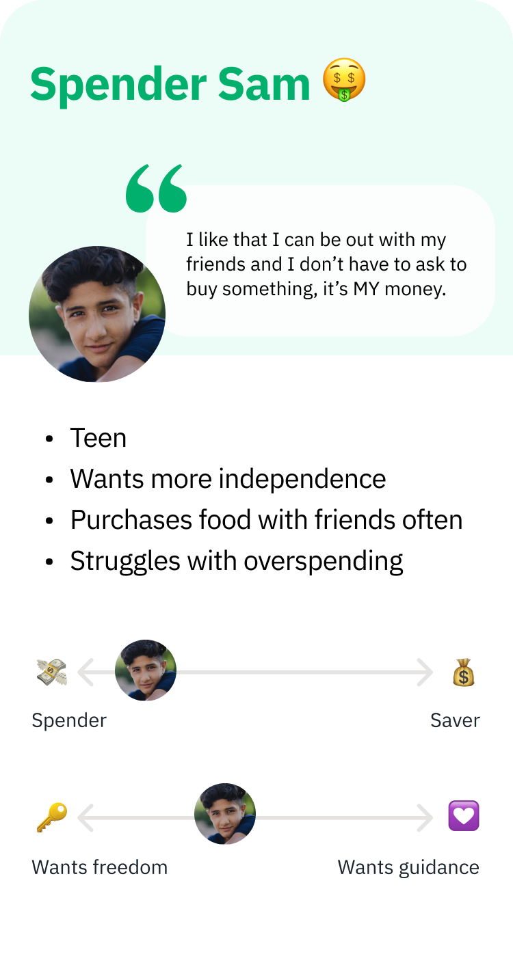Click the Purchases food with friends often bullet
The image size is (513, 980).
click(x=266, y=520)
